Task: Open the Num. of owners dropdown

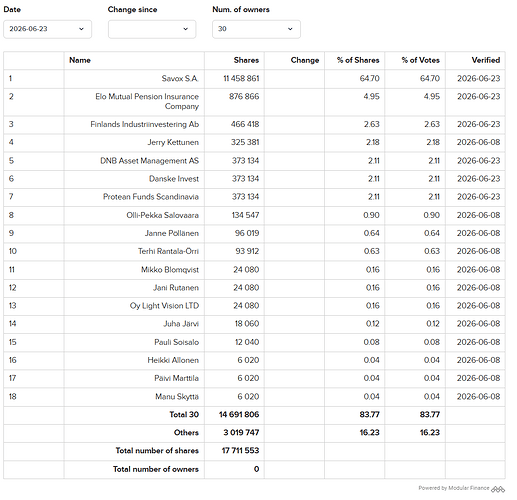Action: tap(256, 29)
